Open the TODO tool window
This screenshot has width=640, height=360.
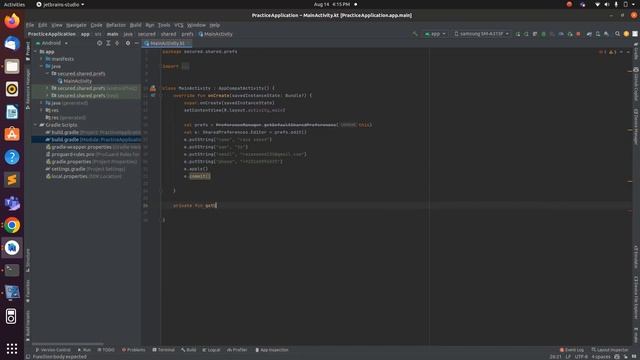pos(106,350)
